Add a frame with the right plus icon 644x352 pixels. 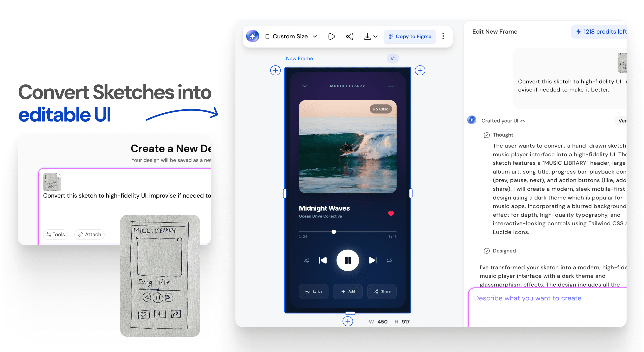(x=420, y=70)
